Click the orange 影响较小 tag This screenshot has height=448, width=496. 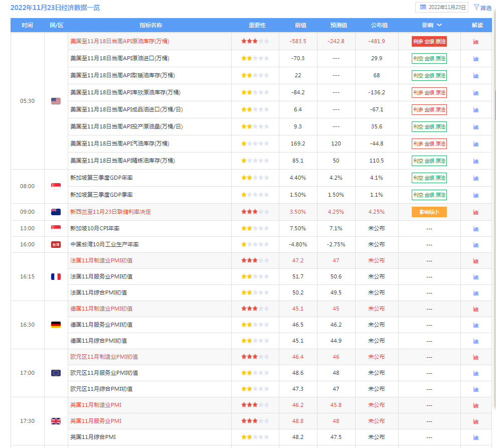point(429,212)
